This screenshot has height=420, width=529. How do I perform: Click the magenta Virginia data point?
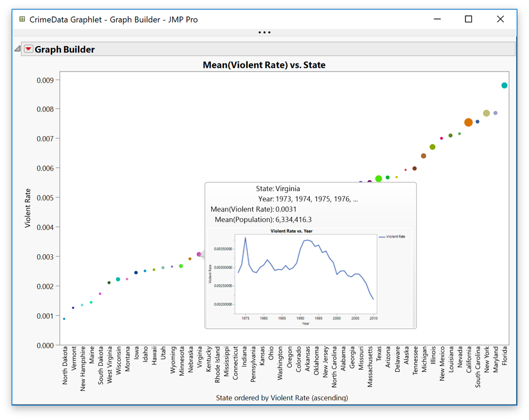pos(199,254)
